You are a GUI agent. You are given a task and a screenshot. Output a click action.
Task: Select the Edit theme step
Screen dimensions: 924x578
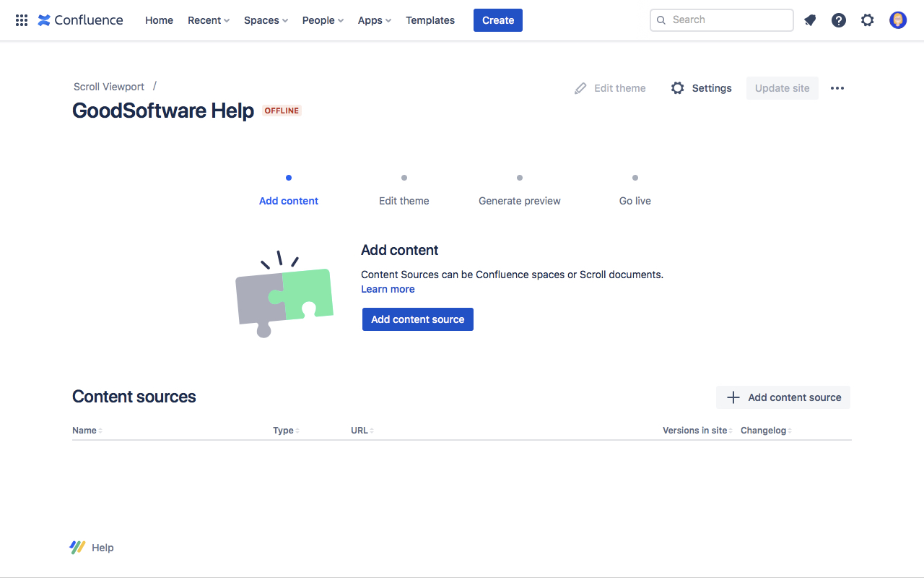404,201
